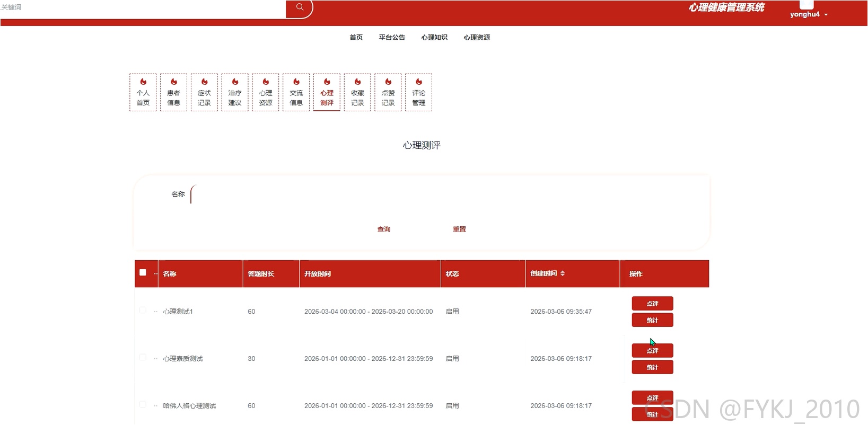Open the 收藏记录 flame card

click(357, 92)
